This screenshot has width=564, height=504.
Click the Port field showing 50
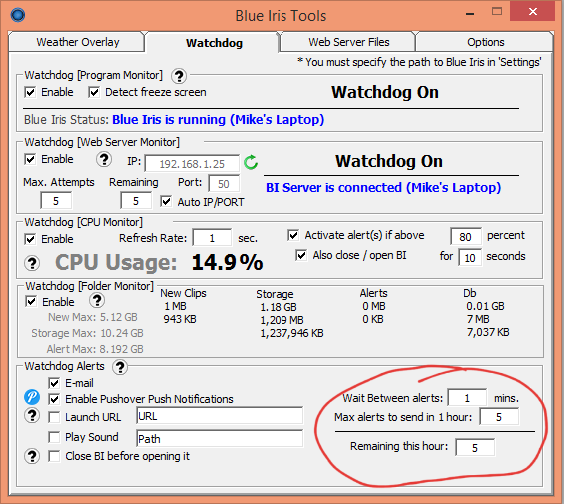tap(224, 184)
